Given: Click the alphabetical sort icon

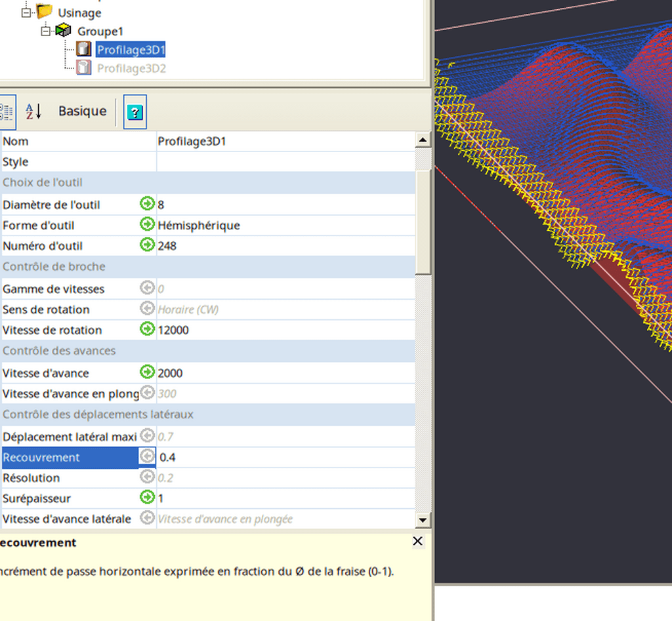Looking at the screenshot, I should click(x=33, y=111).
